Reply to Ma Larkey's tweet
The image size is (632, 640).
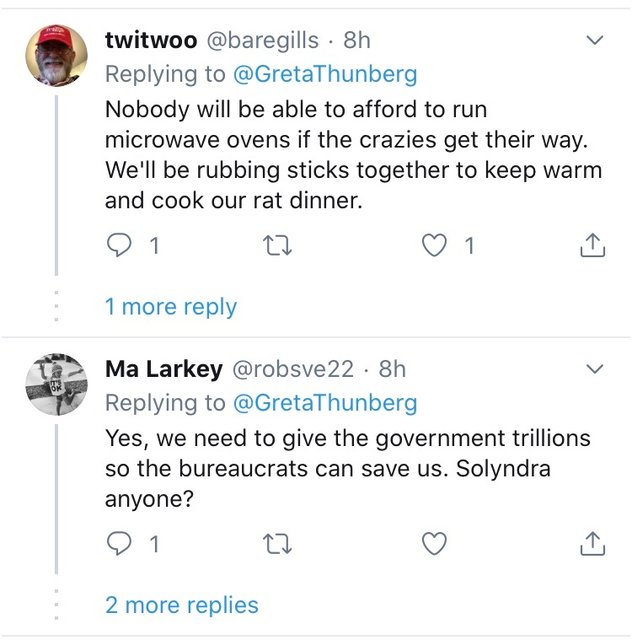119,544
